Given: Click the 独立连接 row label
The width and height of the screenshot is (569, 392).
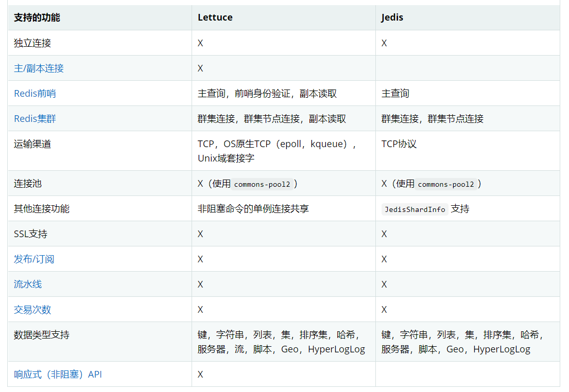Looking at the screenshot, I should [32, 43].
